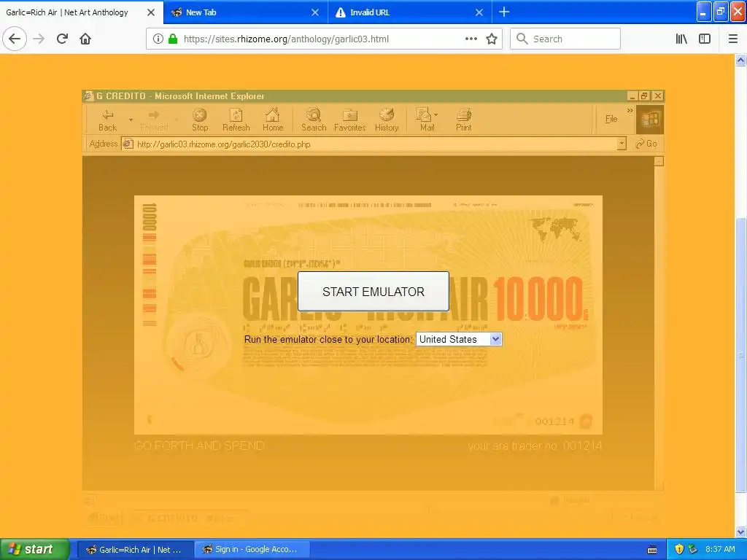Open a new tab with plus button
Image resolution: width=747 pixels, height=560 pixels.
[504, 12]
